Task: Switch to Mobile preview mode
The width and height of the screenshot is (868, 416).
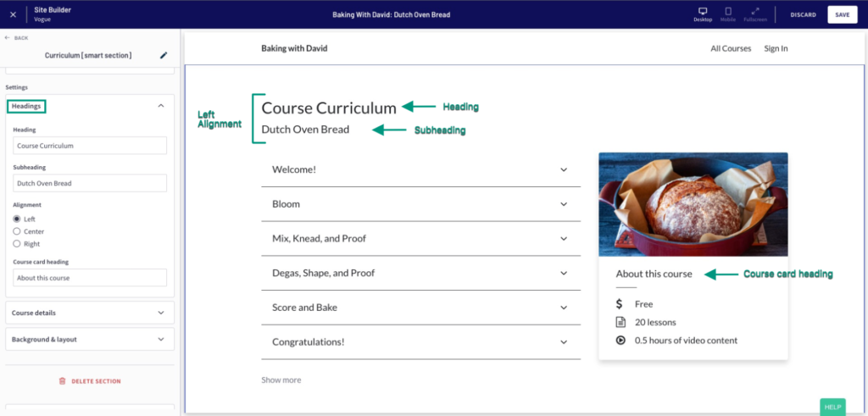Action: 727,14
